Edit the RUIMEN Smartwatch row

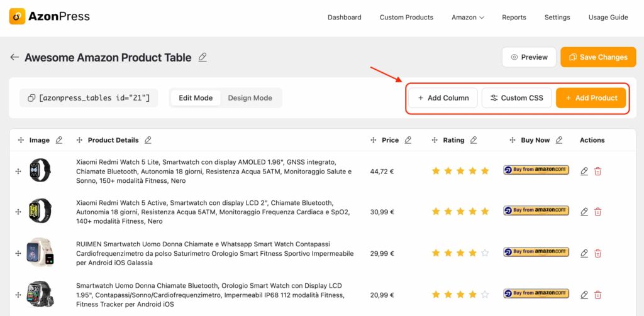click(x=584, y=253)
